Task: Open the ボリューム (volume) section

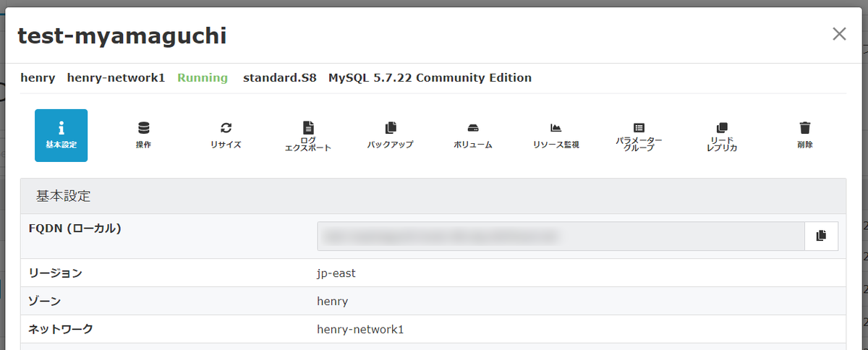Action: pyautogui.click(x=472, y=135)
